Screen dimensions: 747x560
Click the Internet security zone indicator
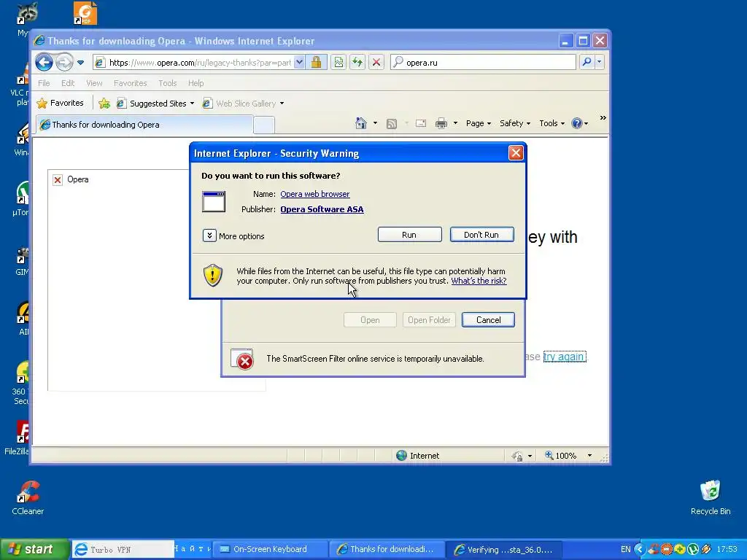(418, 456)
